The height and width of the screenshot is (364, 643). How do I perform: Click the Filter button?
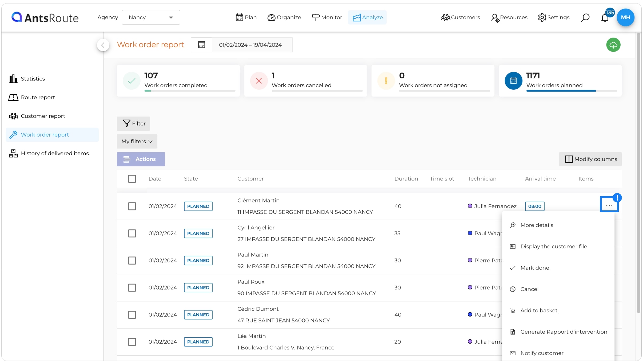[x=133, y=123]
